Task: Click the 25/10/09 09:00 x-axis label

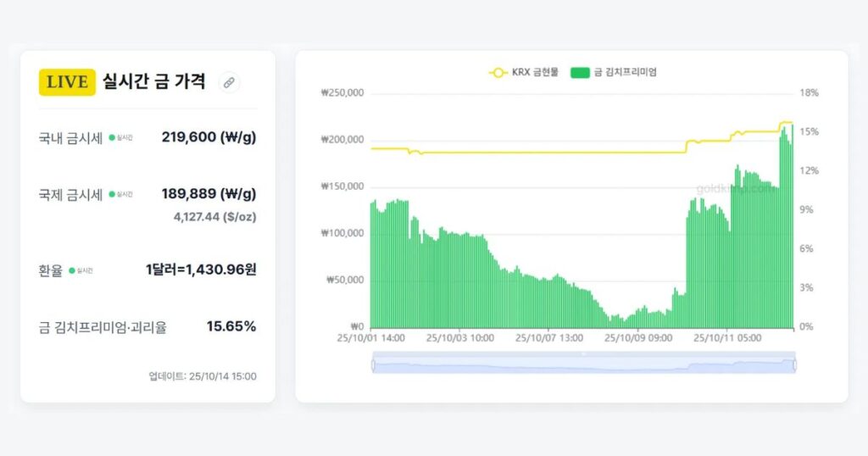Action: click(637, 337)
